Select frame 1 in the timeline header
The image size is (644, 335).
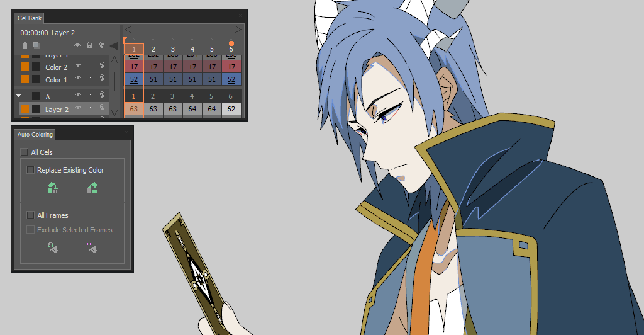134,49
